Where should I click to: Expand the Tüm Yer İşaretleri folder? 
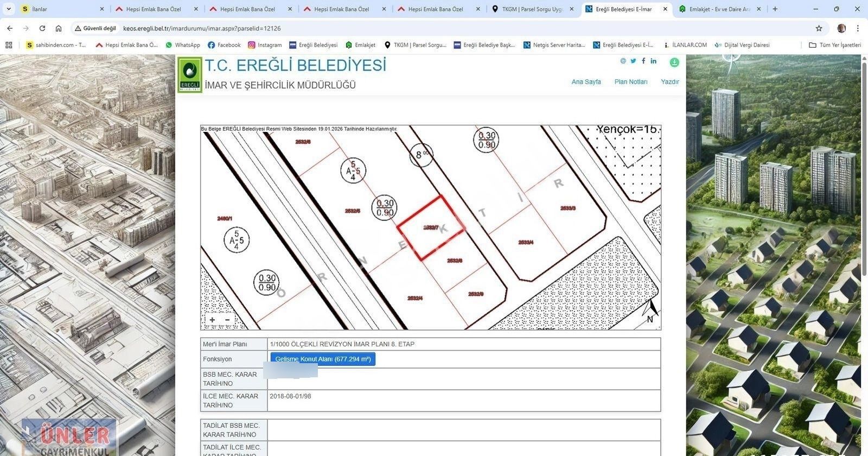[834, 45]
